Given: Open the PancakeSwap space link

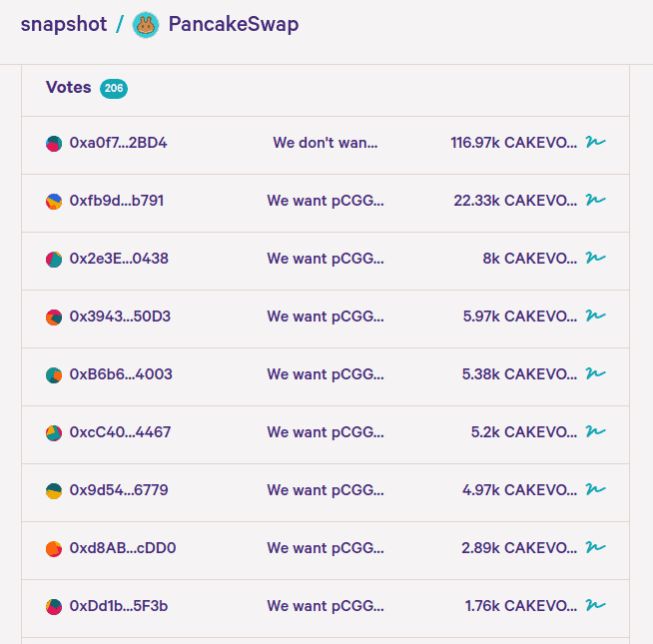Looking at the screenshot, I should pos(233,25).
